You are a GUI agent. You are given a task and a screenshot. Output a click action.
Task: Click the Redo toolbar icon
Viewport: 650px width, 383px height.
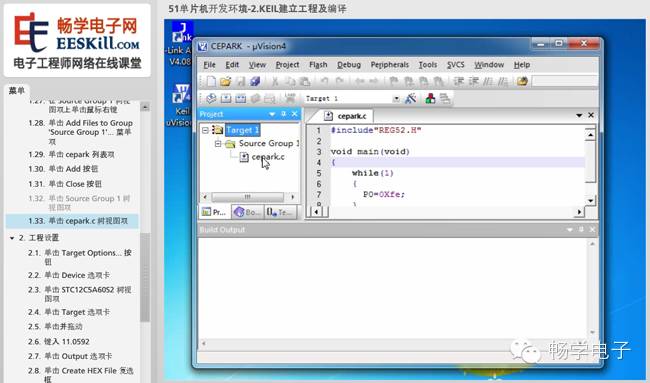[339, 81]
